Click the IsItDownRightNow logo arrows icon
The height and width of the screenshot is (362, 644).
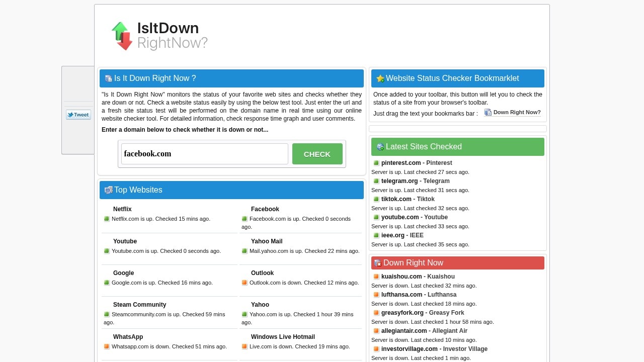point(122,36)
